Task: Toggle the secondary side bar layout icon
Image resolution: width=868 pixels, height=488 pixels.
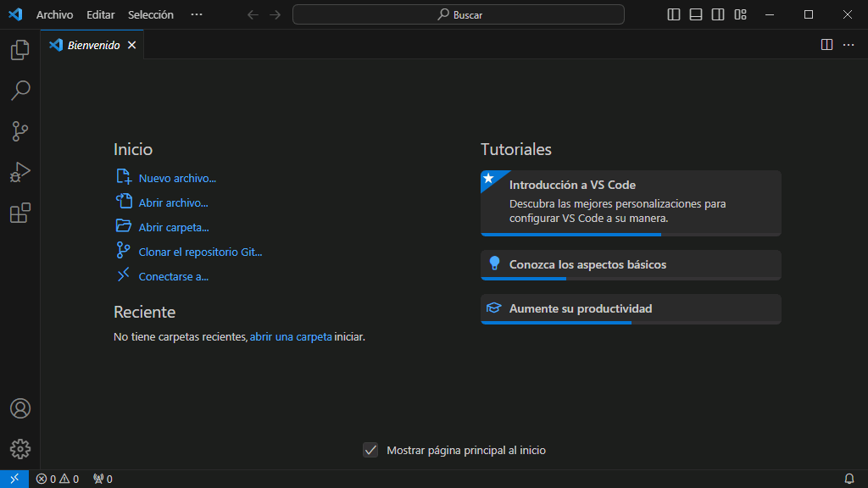Action: click(718, 14)
